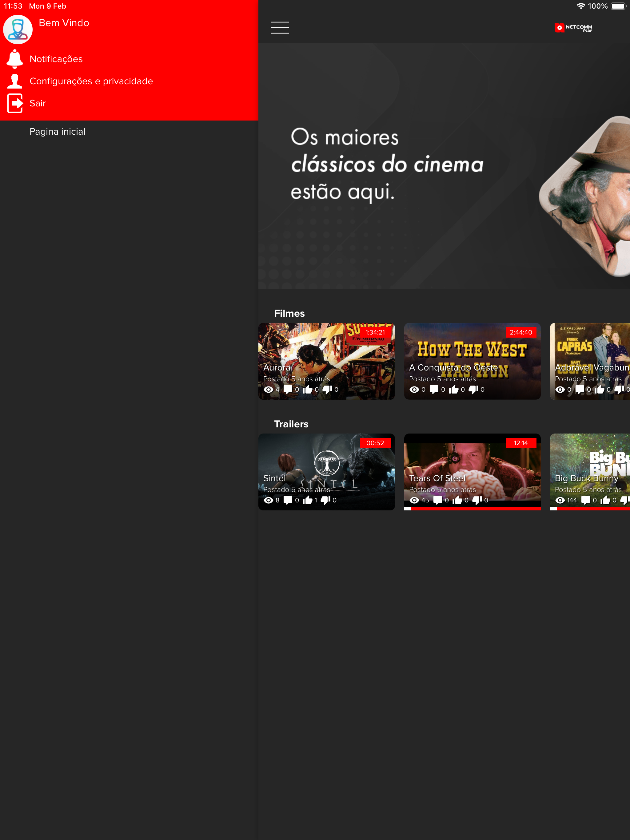Viewport: 630px width, 840px height.
Task: Tap the cowboy image in banner
Action: (x=585, y=197)
